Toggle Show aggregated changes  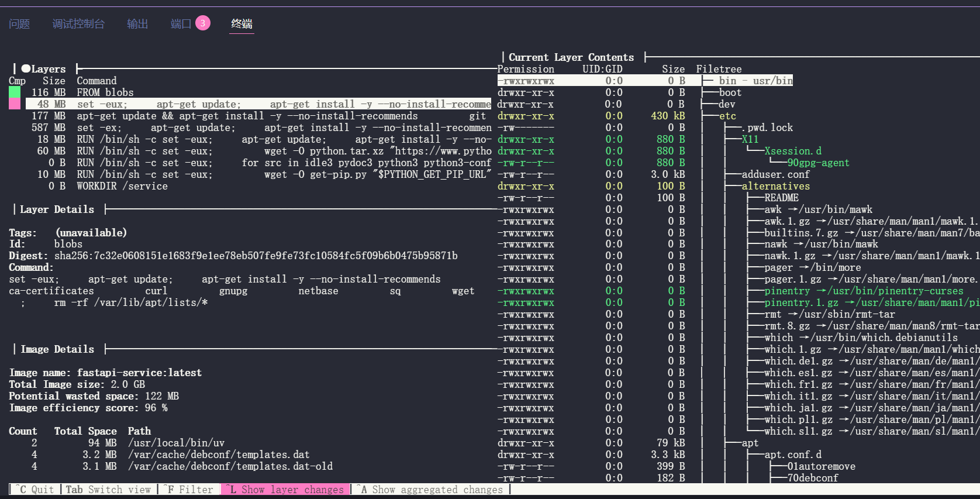pos(430,490)
